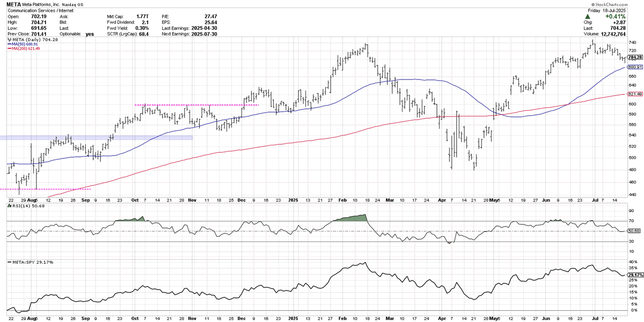Viewport: 644px width, 322px height.
Task: Click the Mkt Cap value 1.77T
Action: coord(142,16)
